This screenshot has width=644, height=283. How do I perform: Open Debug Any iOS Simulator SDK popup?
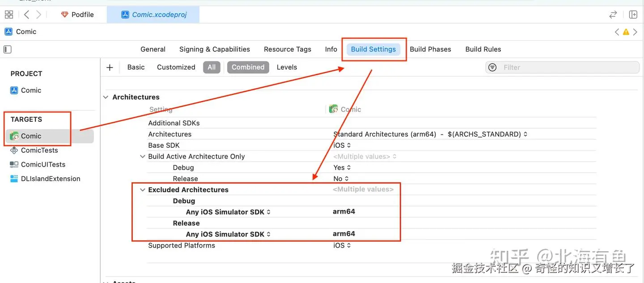tap(228, 212)
